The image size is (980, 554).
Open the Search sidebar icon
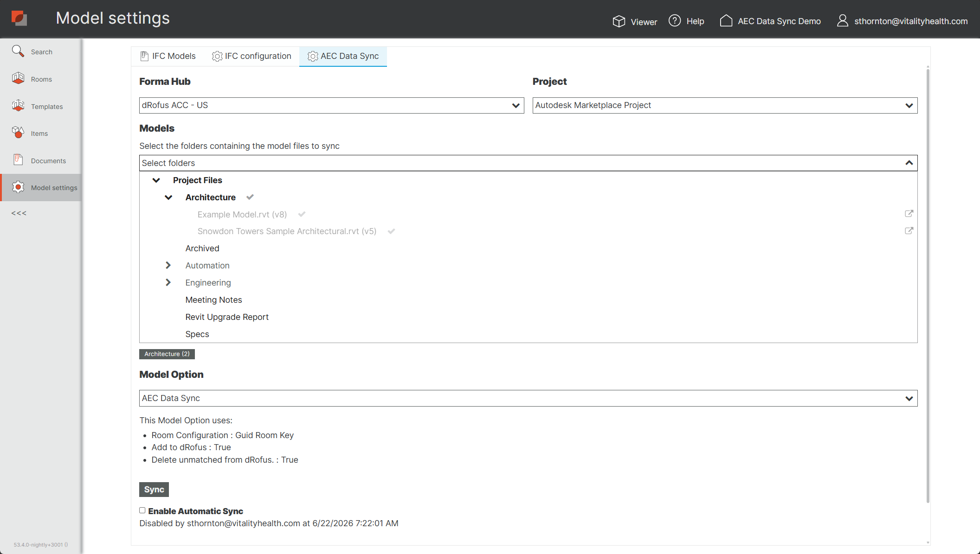(x=18, y=51)
